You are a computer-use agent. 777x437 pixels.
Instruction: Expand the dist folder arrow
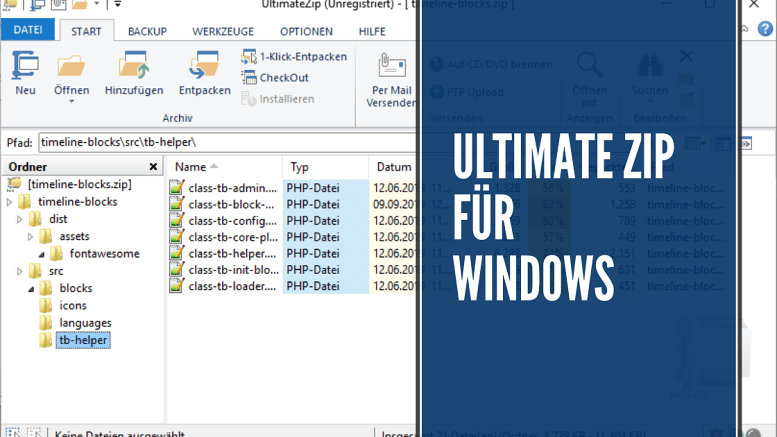click(x=19, y=219)
